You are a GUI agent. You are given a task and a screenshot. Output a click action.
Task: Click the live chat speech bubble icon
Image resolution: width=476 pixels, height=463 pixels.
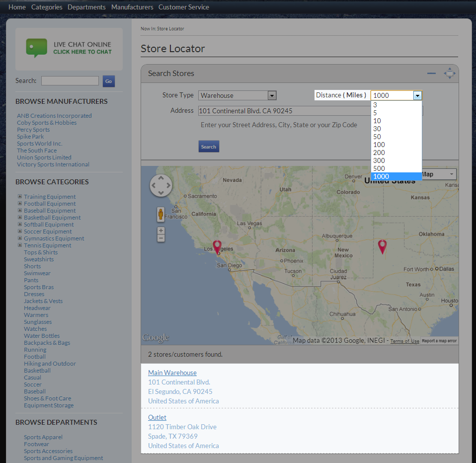[36, 48]
